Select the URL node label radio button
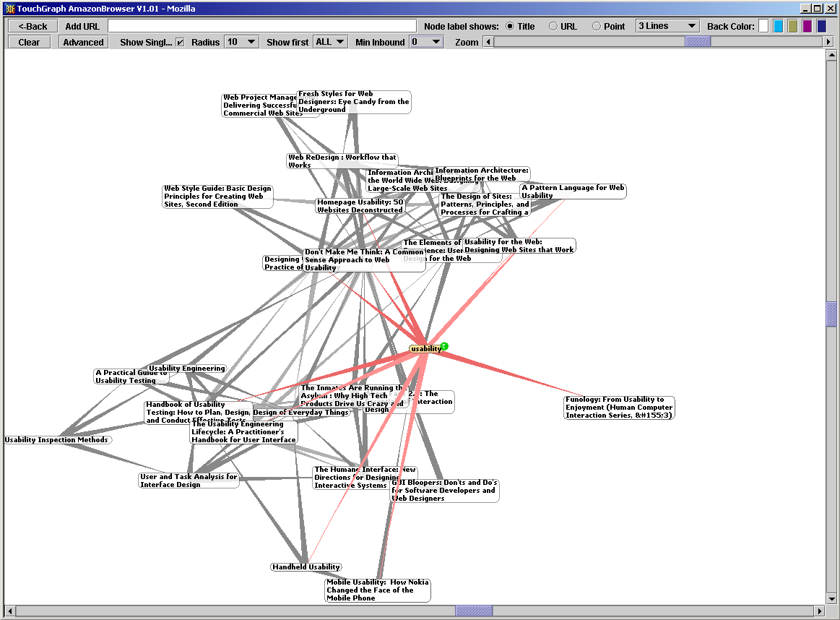This screenshot has width=840, height=620. [x=553, y=26]
